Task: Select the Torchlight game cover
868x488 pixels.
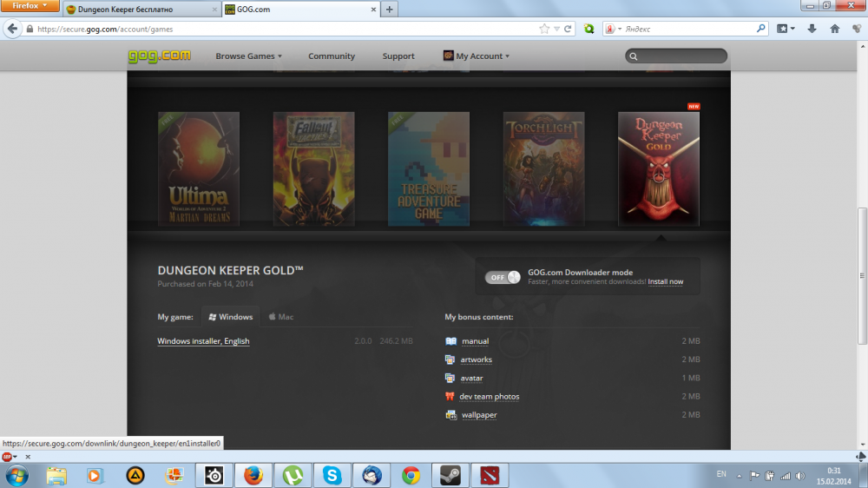Action: click(x=543, y=169)
